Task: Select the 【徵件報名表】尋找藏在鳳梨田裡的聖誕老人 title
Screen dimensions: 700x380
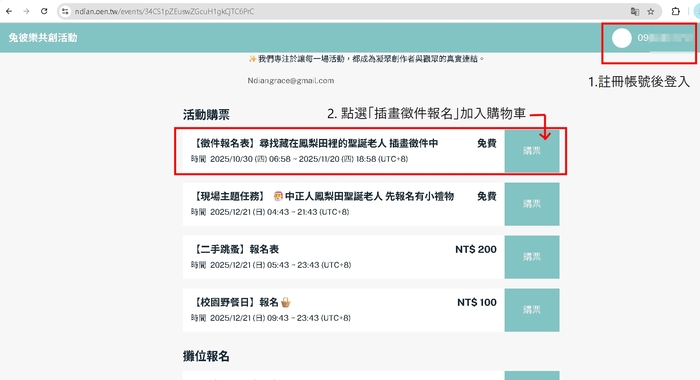Action: [x=315, y=143]
